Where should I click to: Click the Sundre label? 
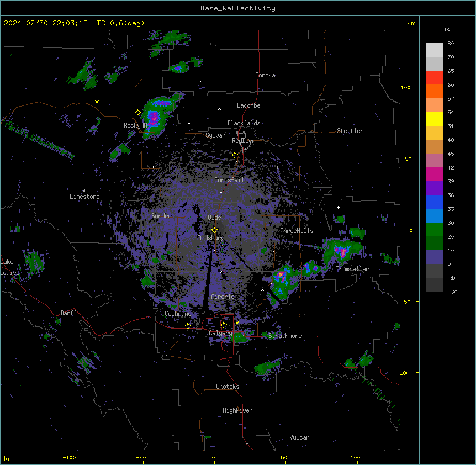click(161, 216)
